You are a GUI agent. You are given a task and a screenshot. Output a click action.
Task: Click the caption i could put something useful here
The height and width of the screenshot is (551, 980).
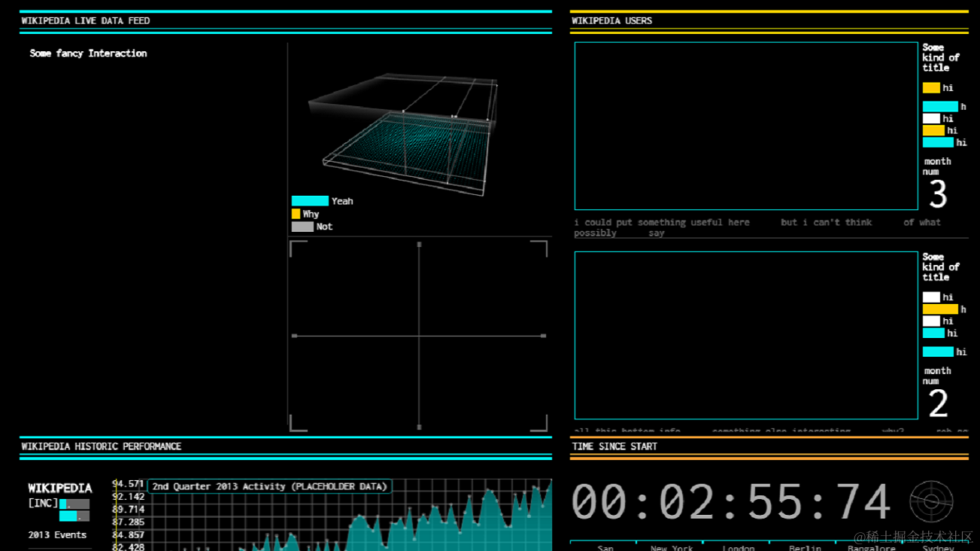[662, 223]
